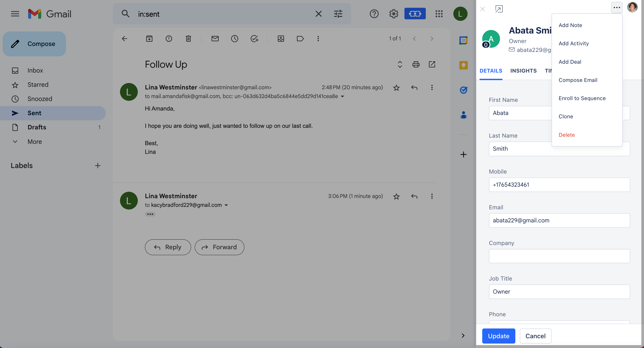The width and height of the screenshot is (644, 348).
Task: Choose Delete from contact menu
Action: [x=566, y=135]
